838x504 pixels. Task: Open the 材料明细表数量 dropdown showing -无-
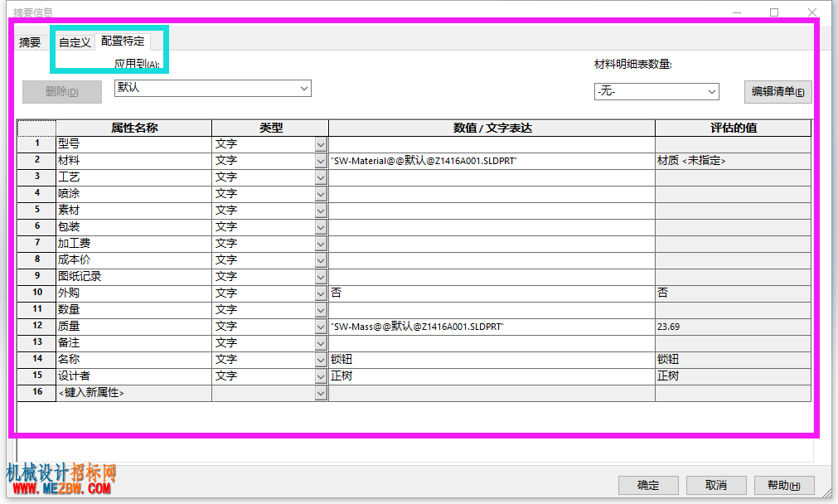click(656, 91)
